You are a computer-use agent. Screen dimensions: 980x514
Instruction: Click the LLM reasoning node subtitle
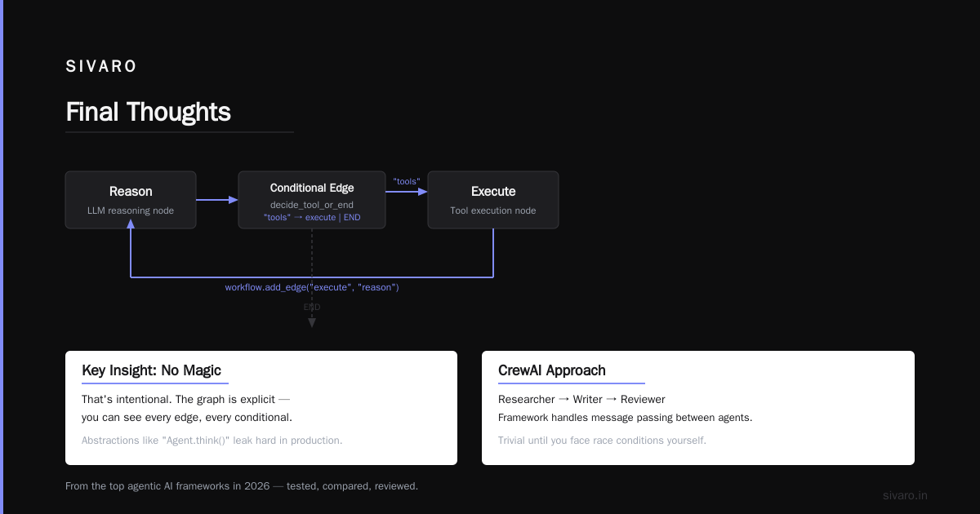(x=131, y=210)
